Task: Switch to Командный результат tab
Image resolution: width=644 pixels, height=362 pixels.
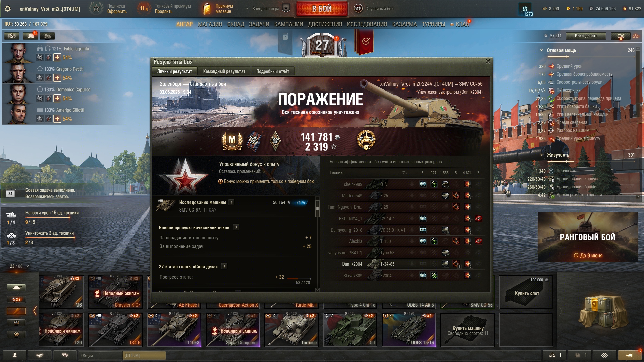Action: click(224, 71)
